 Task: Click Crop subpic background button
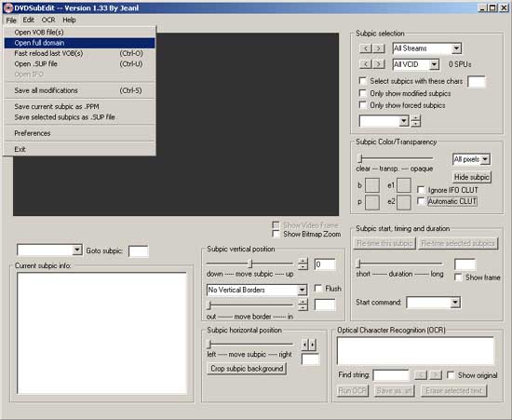pos(247,369)
